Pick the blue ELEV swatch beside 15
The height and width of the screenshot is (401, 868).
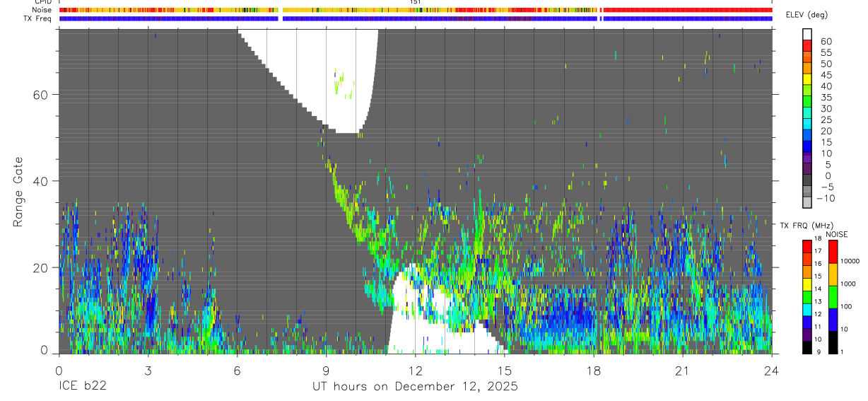click(x=807, y=146)
